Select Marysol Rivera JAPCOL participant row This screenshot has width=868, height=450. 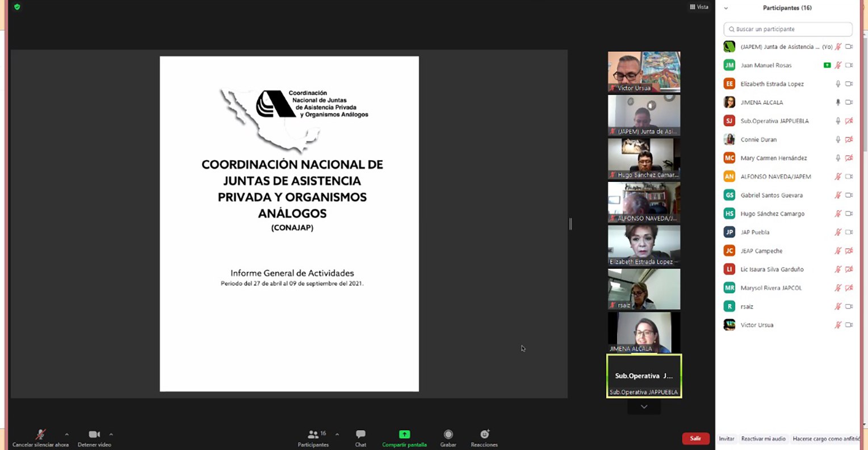point(788,288)
